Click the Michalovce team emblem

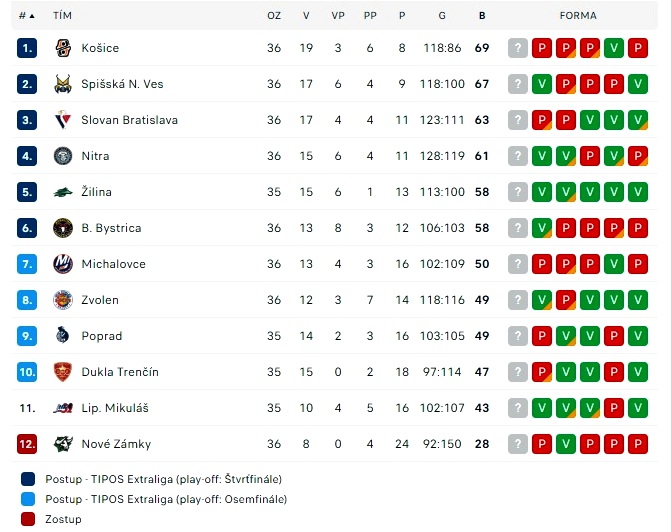pyautogui.click(x=63, y=264)
